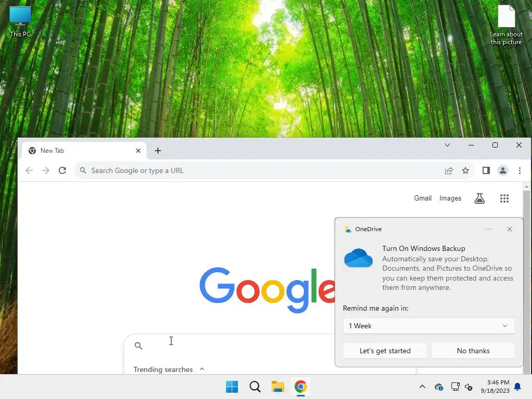Open Learn about this picture icon
Viewport: 532px width, 399px height.
click(506, 25)
